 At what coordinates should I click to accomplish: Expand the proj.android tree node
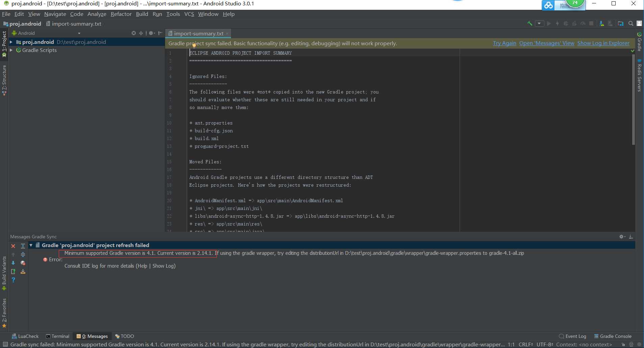[x=11, y=42]
